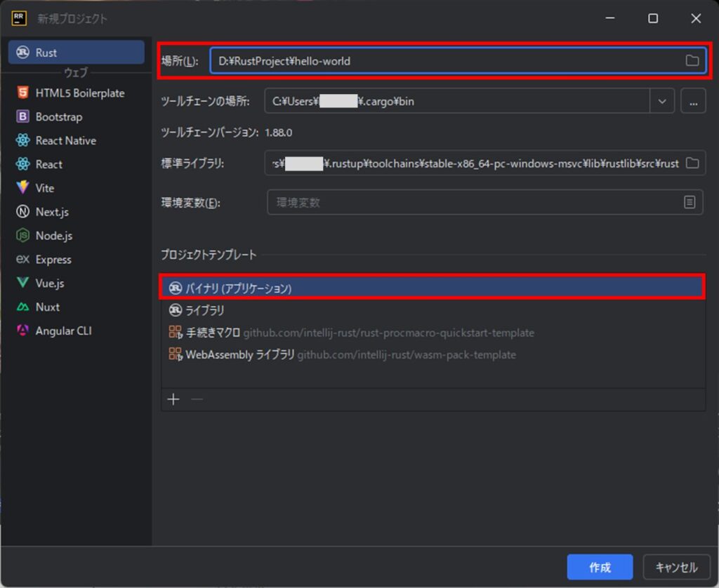
Task: Maximize the new project dialog
Action: (x=653, y=18)
